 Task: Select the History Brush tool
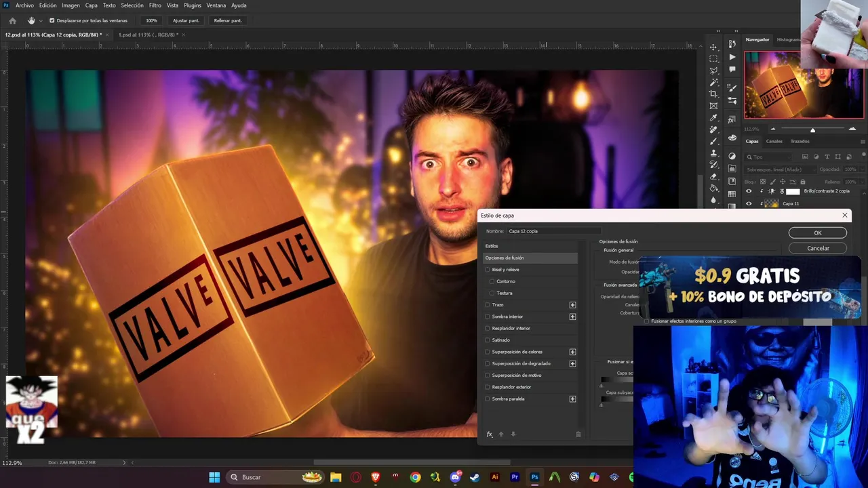coord(713,165)
